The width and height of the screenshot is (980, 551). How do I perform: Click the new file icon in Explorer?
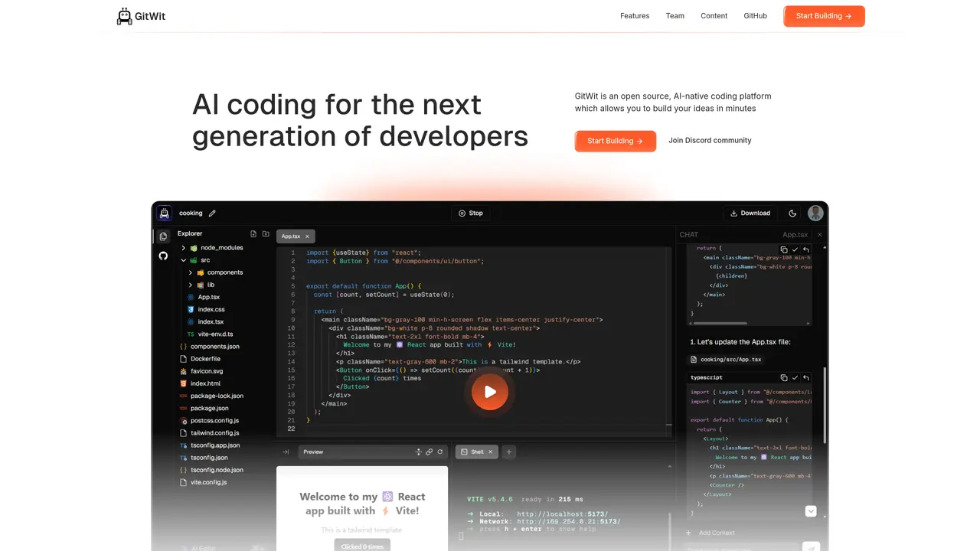[x=253, y=233]
